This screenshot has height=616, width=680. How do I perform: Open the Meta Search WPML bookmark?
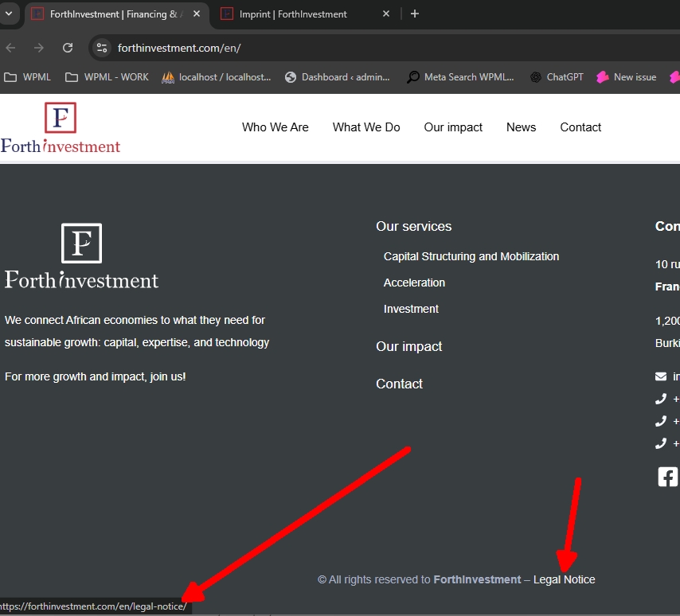coord(460,77)
